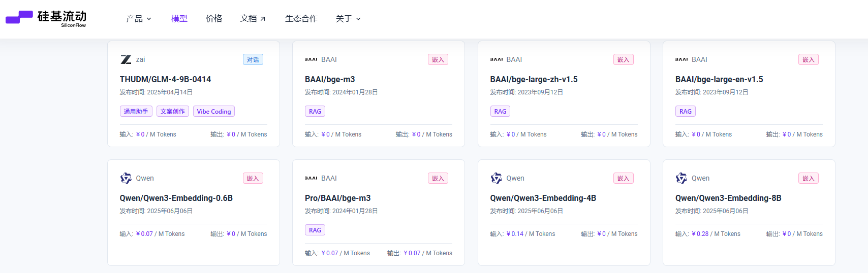Expand the 关于 dropdown menu
Viewport: 868px width, 273px height.
(x=348, y=19)
